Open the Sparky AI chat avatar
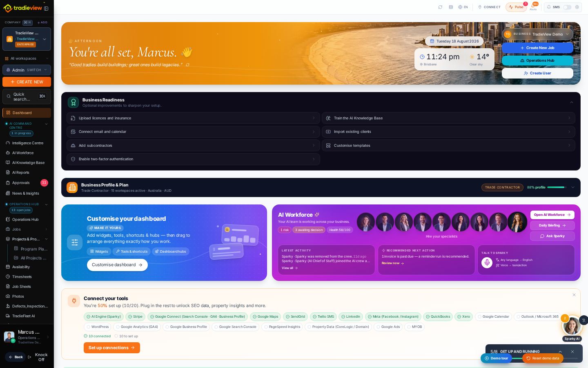Image resolution: width=588 pixels, height=368 pixels. point(572,326)
